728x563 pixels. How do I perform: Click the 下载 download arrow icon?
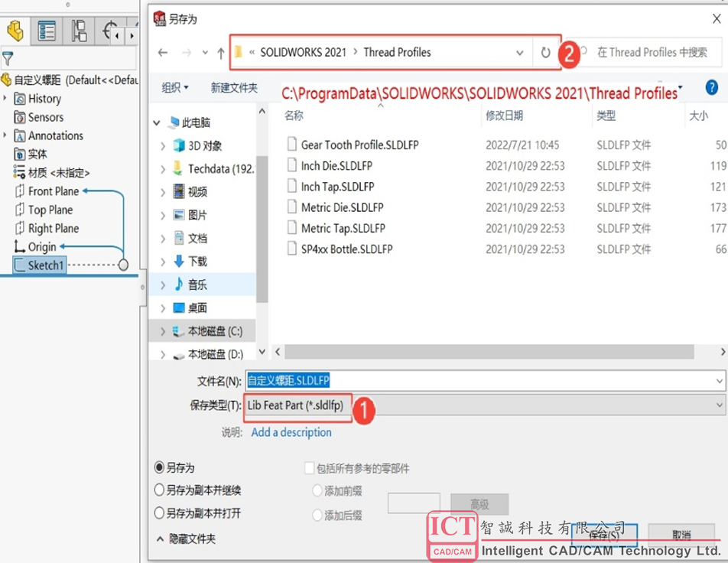(x=179, y=261)
